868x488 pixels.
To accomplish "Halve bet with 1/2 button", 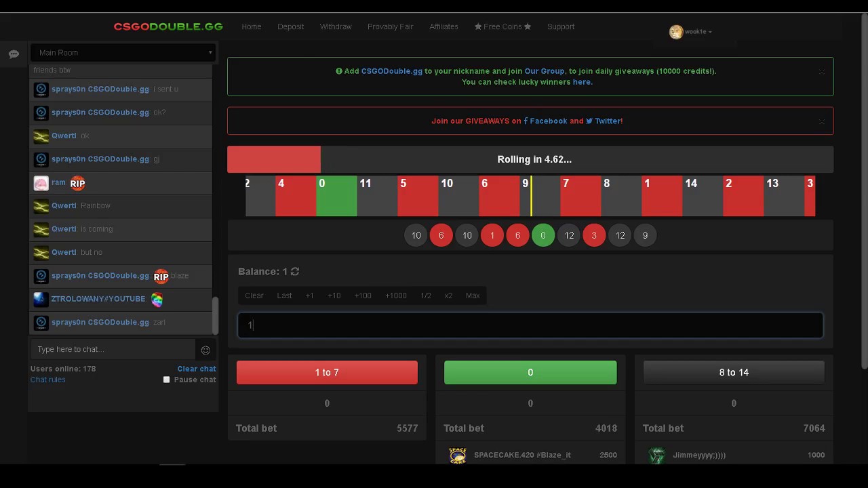I will tap(426, 296).
